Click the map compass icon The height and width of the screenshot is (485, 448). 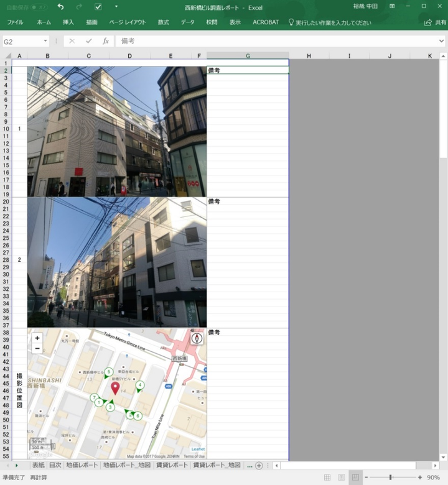click(197, 339)
